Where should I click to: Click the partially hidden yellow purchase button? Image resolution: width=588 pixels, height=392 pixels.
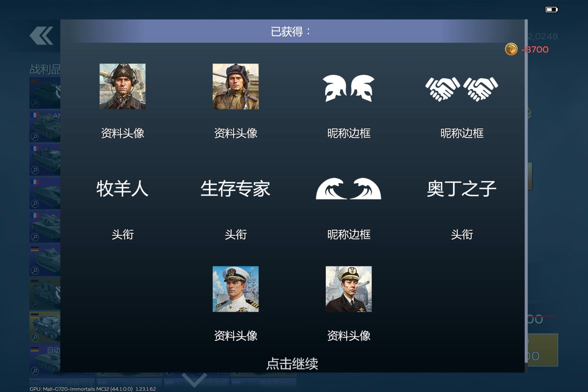coord(541,350)
